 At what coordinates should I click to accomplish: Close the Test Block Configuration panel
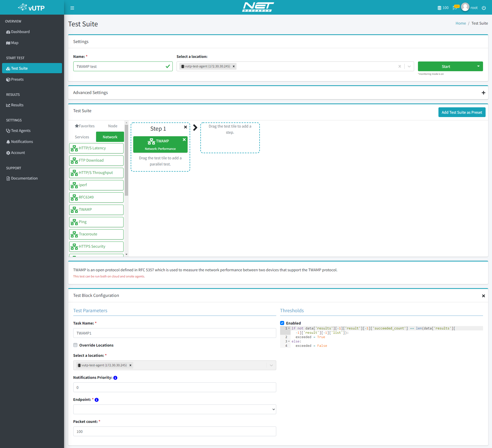point(483,296)
